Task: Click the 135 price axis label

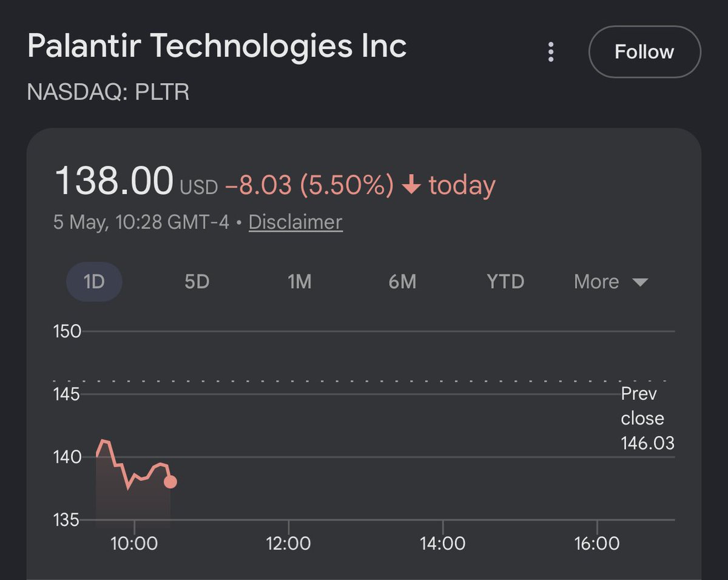Action: pyautogui.click(x=67, y=520)
